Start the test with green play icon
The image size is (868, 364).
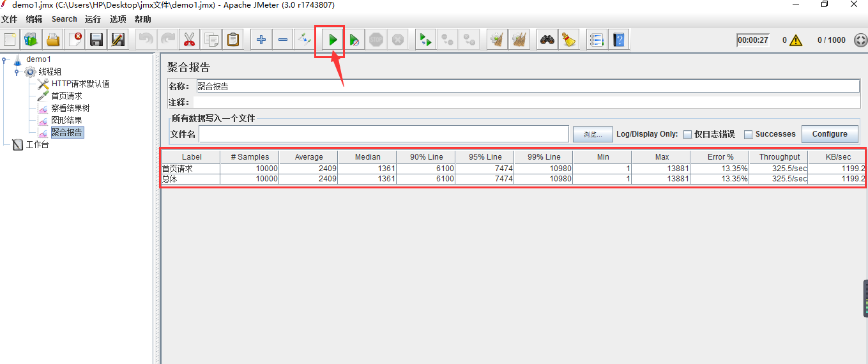pyautogui.click(x=333, y=40)
